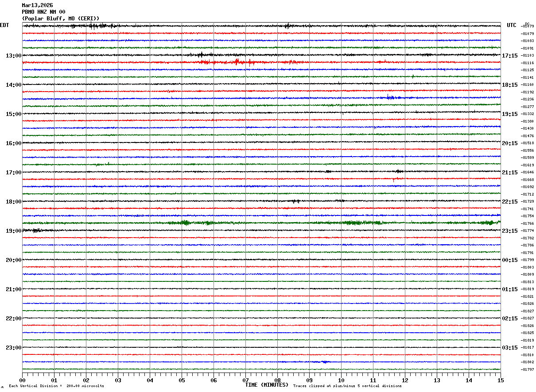Click the 'UTC' timezone label
This screenshot has width=536, height=392.
(512, 25)
